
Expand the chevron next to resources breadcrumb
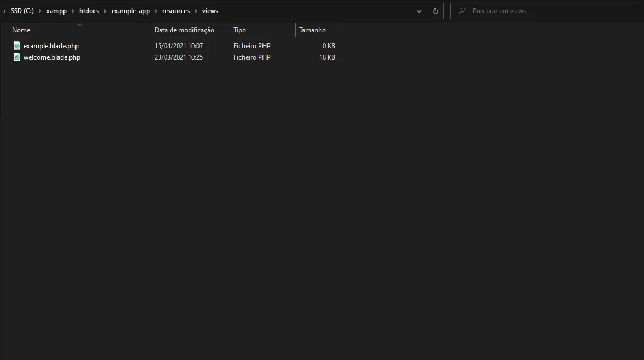[196, 10]
